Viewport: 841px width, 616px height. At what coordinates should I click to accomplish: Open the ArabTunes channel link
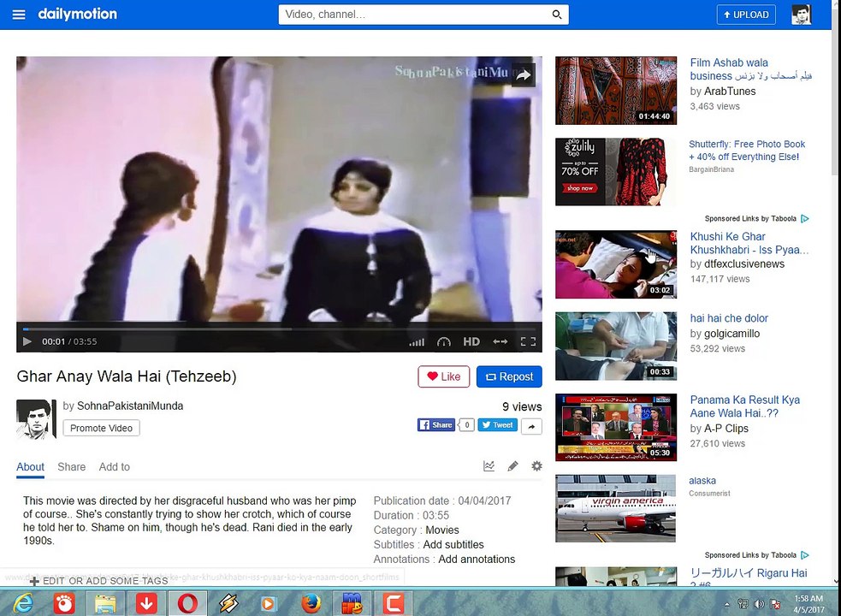click(730, 92)
